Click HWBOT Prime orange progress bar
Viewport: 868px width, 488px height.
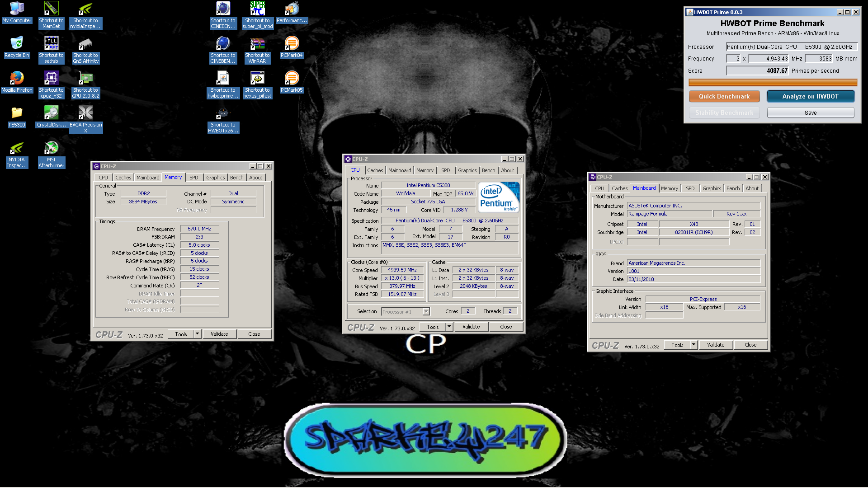coord(773,82)
